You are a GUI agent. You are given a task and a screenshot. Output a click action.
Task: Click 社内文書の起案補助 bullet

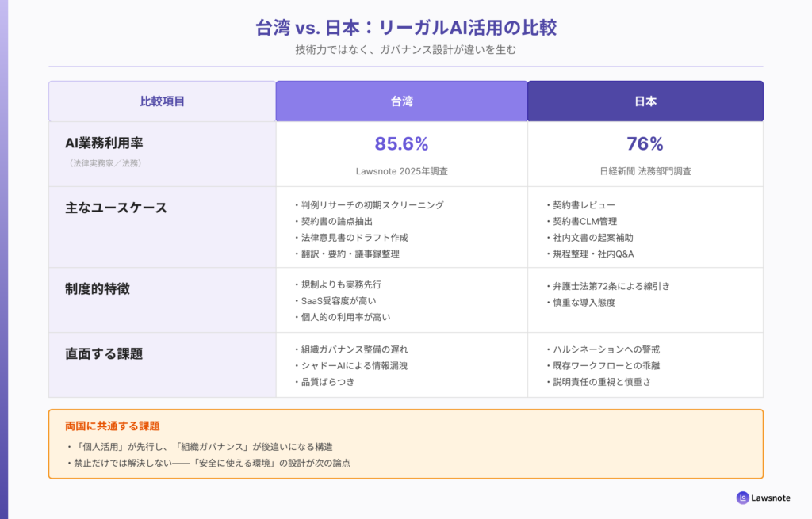tap(589, 238)
